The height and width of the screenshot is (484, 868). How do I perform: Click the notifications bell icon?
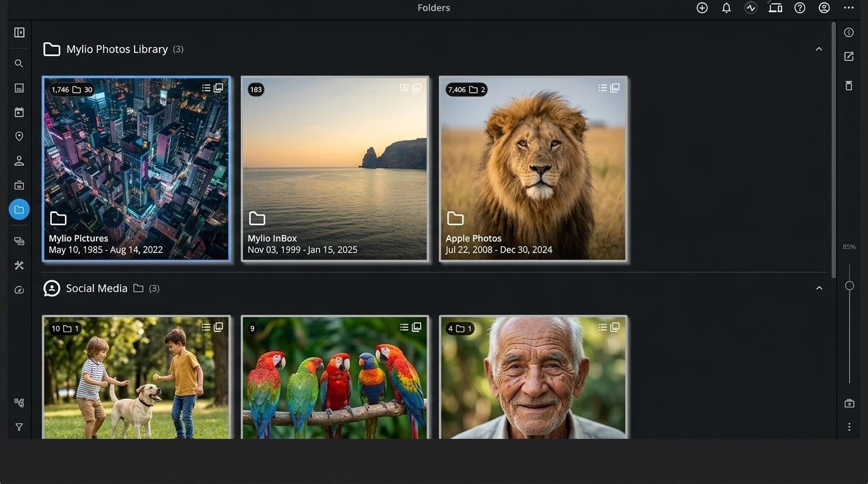[726, 8]
